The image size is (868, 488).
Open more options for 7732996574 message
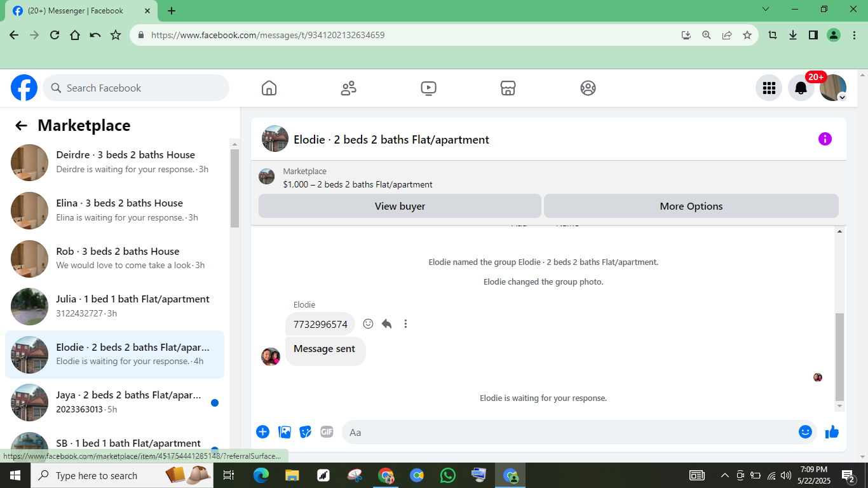pyautogui.click(x=405, y=324)
